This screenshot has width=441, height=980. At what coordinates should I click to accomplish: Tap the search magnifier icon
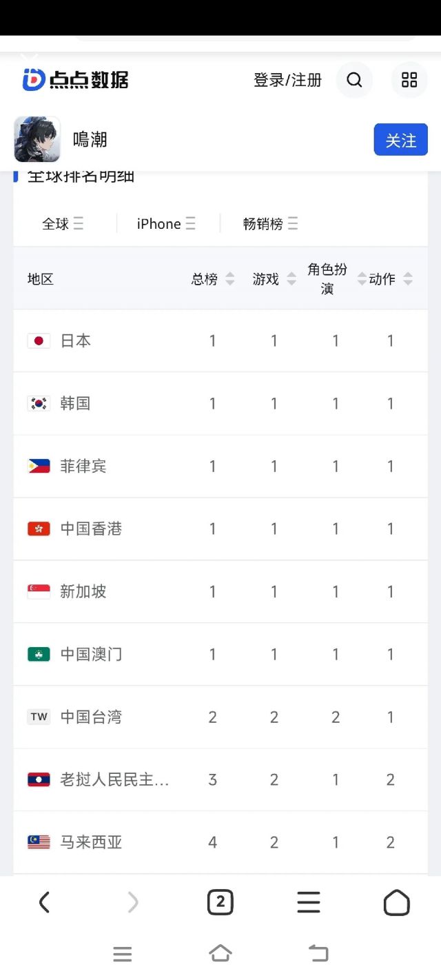[x=354, y=80]
